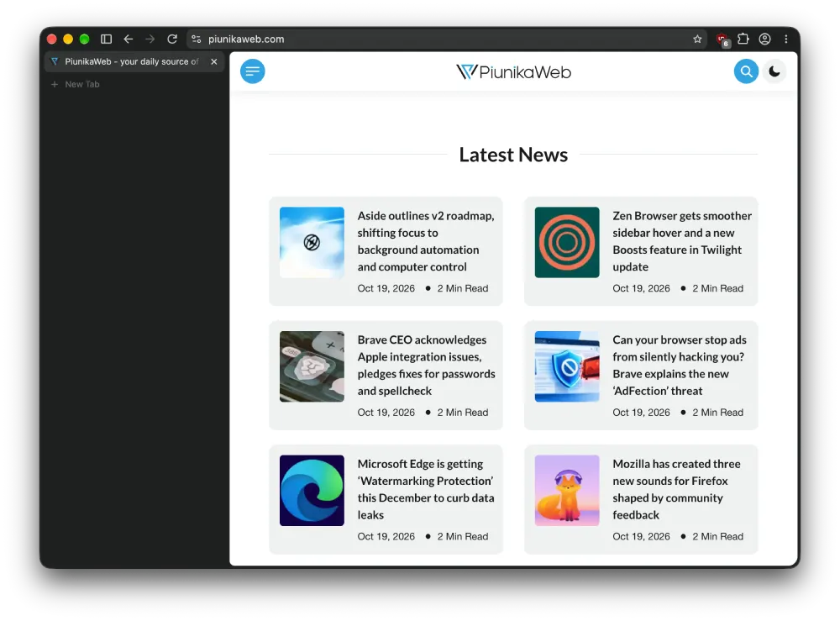Click the PiunikaWeb logo

pos(513,71)
